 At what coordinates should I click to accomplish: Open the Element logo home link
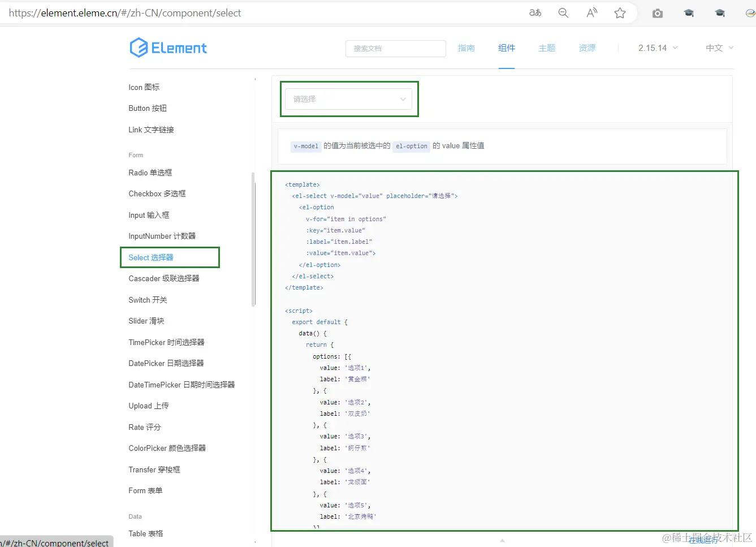(169, 48)
